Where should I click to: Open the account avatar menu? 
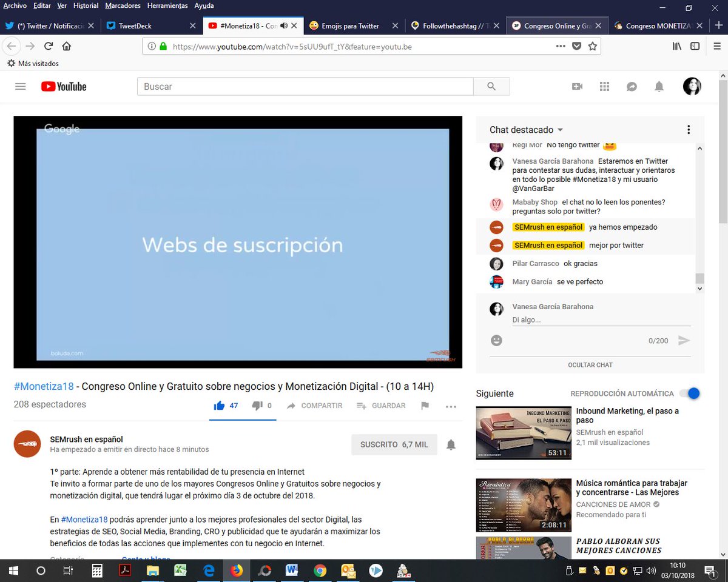(x=692, y=87)
